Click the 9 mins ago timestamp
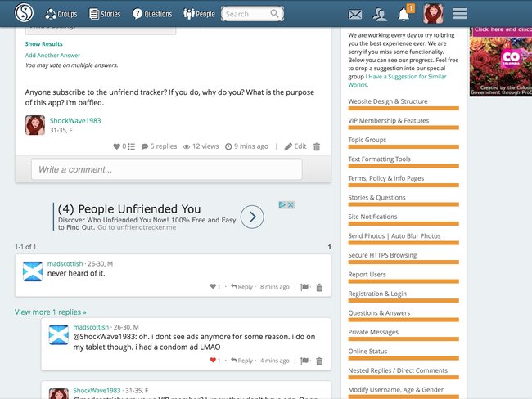The image size is (532, 399). (246, 146)
